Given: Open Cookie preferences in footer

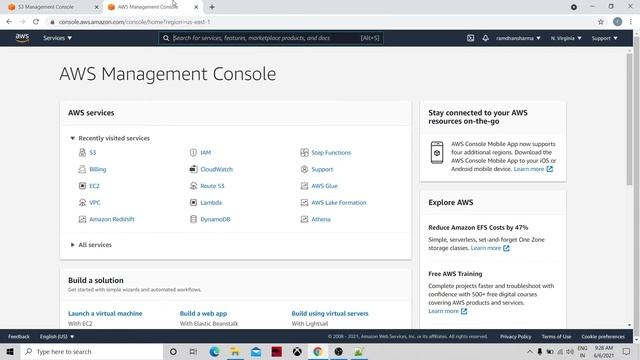Looking at the screenshot, I should pos(603,337).
